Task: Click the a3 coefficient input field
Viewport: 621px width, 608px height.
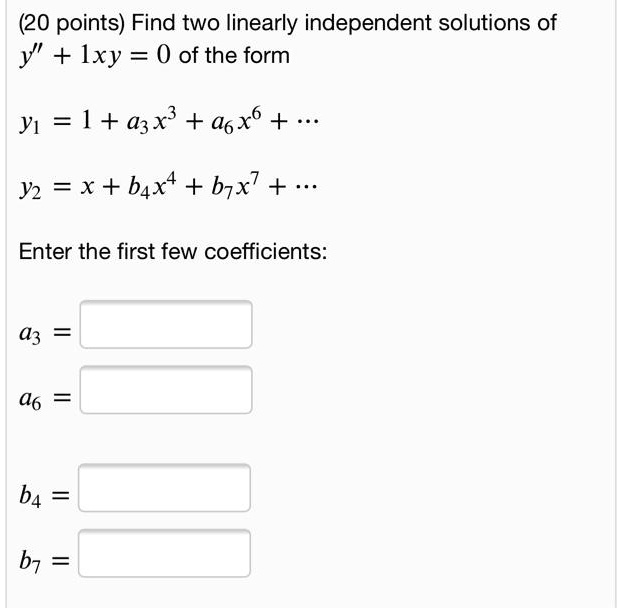Action: coord(166,325)
